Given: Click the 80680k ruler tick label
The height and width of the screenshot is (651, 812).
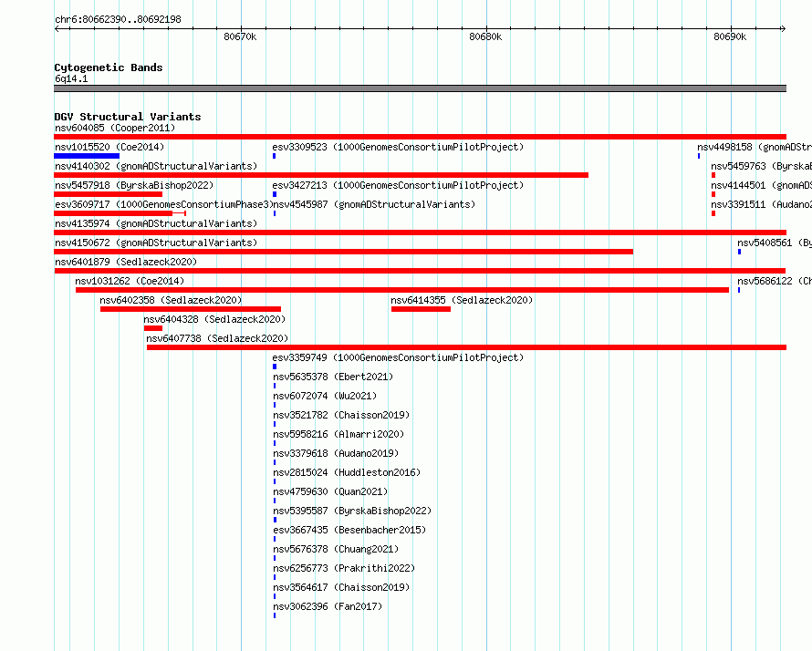Looking at the screenshot, I should [x=485, y=36].
